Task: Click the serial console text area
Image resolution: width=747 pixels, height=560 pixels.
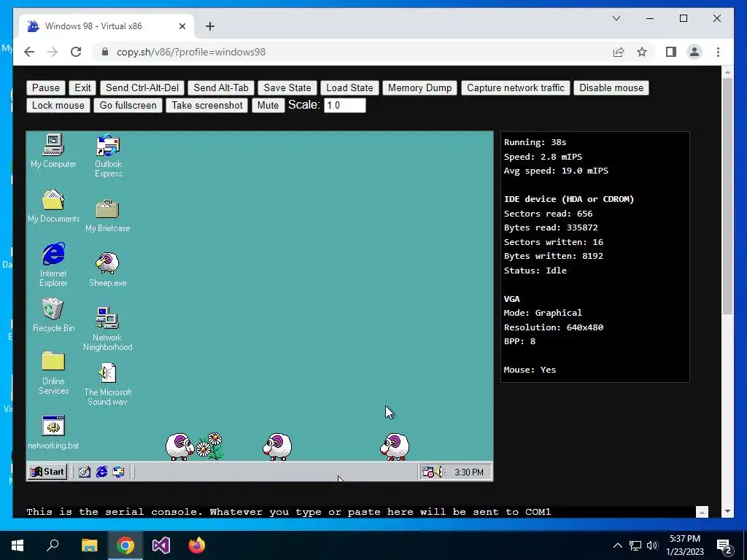Action: tap(360, 512)
